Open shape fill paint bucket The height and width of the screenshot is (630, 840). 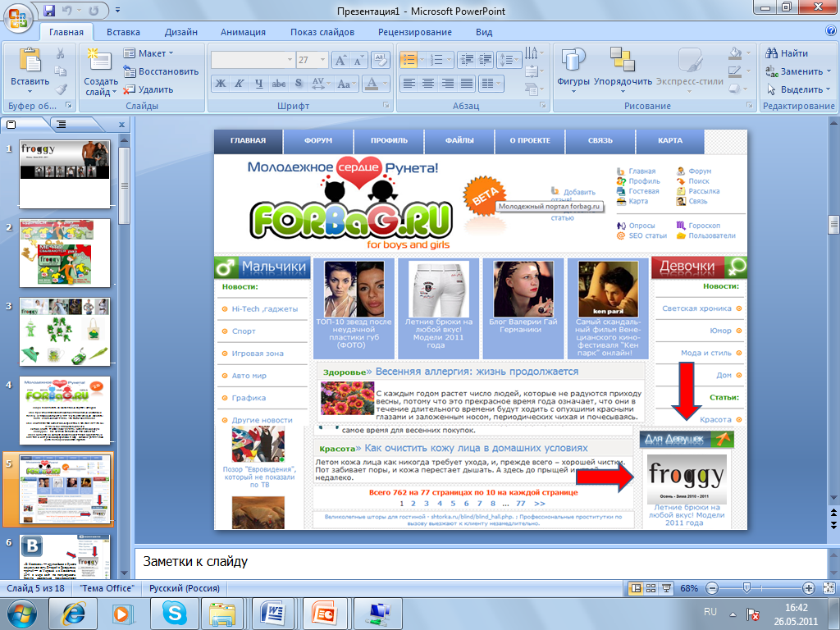735,53
